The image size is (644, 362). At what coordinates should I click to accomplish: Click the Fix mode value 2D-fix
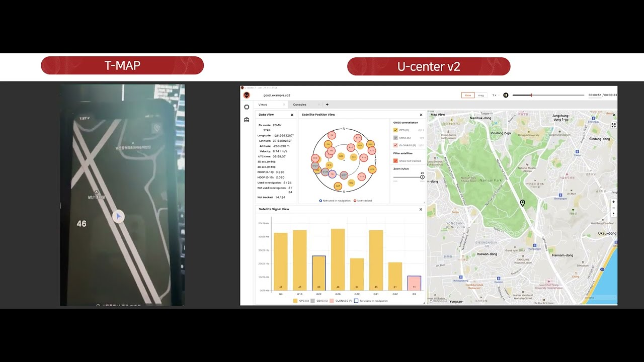point(277,125)
